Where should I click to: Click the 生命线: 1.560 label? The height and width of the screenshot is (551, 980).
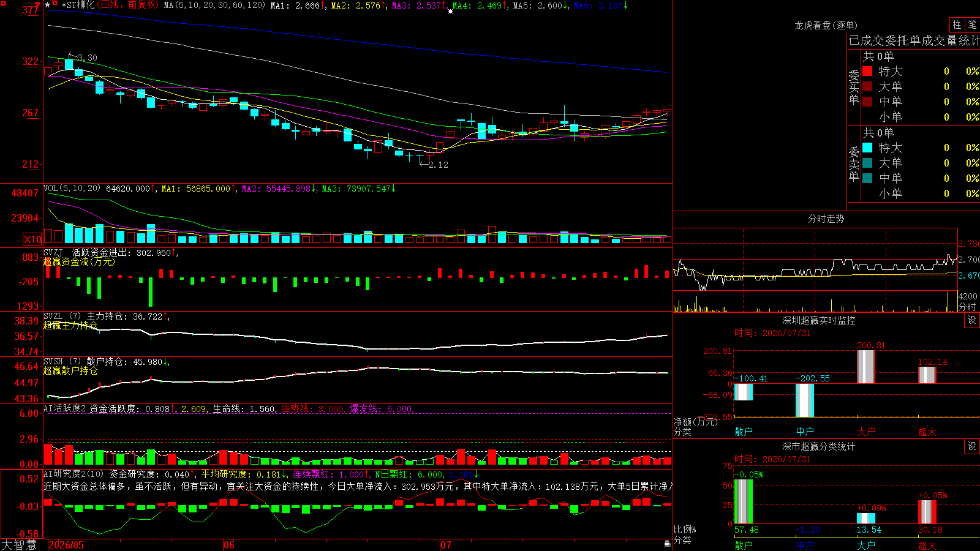(244, 409)
